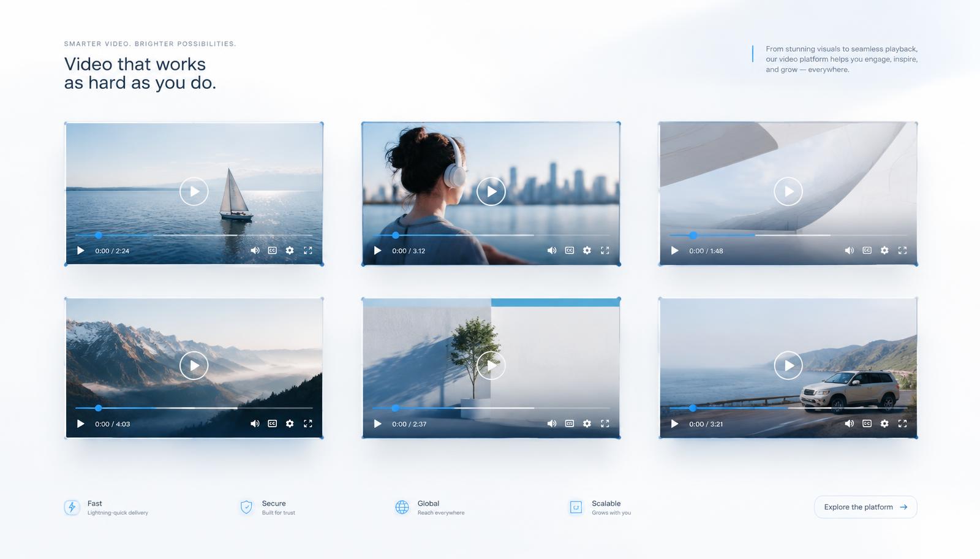Enter fullscreen on 1:48 video
980x559 pixels.
pyautogui.click(x=902, y=251)
